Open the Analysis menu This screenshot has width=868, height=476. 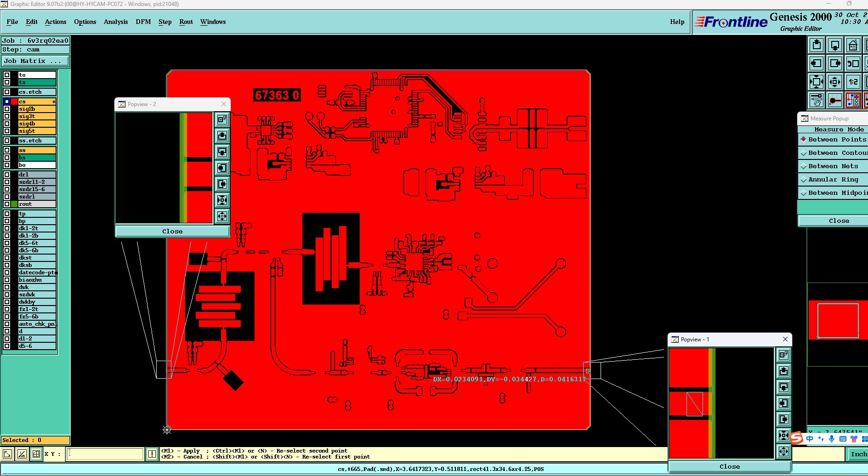point(116,22)
